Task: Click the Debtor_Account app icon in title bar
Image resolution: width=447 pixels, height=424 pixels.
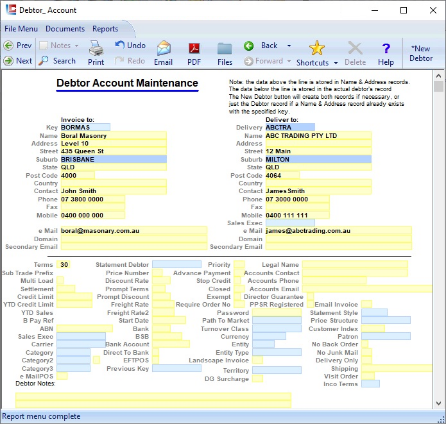Action: tap(11, 9)
